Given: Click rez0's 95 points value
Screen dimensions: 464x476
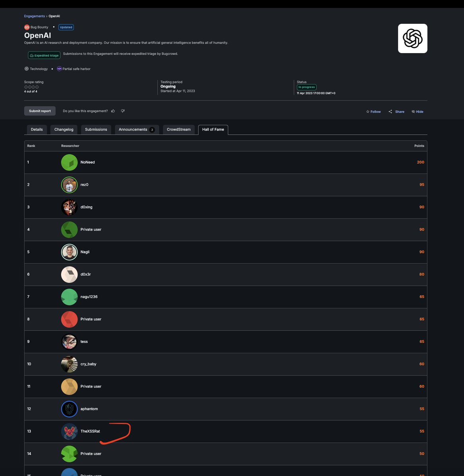Looking at the screenshot, I should [422, 185].
